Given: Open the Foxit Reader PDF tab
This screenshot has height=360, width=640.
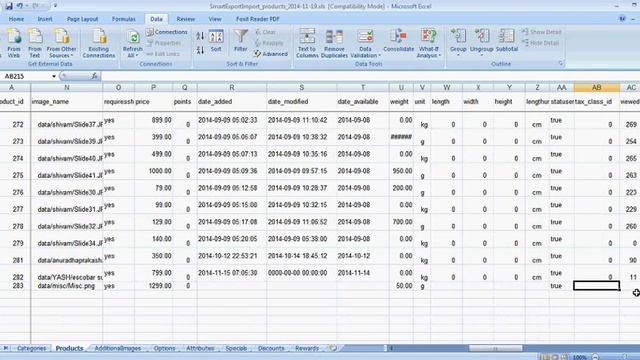Looking at the screenshot, I should pyautogui.click(x=258, y=19).
